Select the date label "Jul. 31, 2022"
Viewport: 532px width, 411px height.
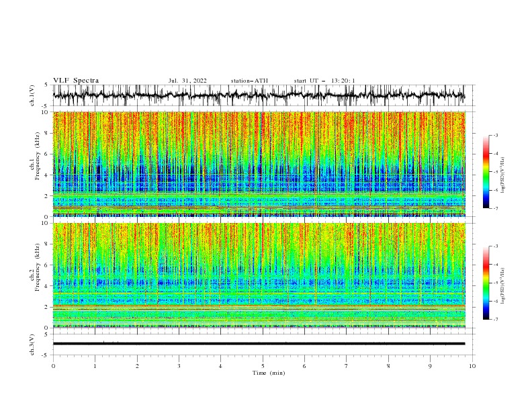(187, 81)
